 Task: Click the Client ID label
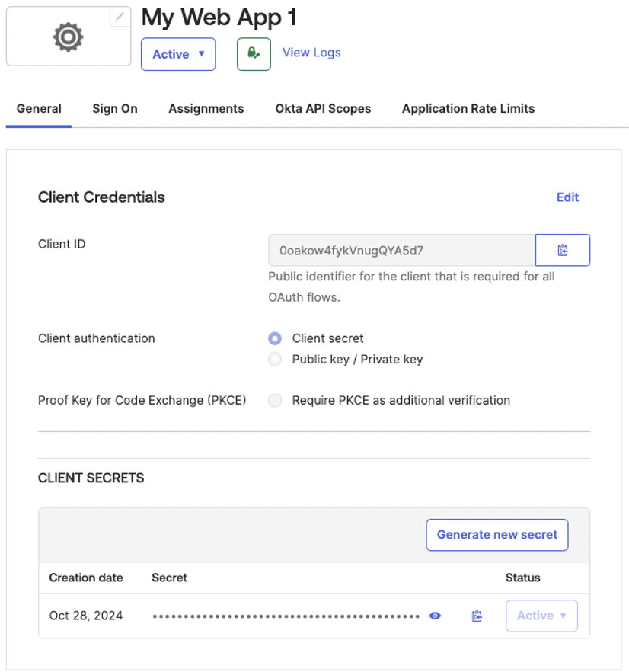click(62, 244)
